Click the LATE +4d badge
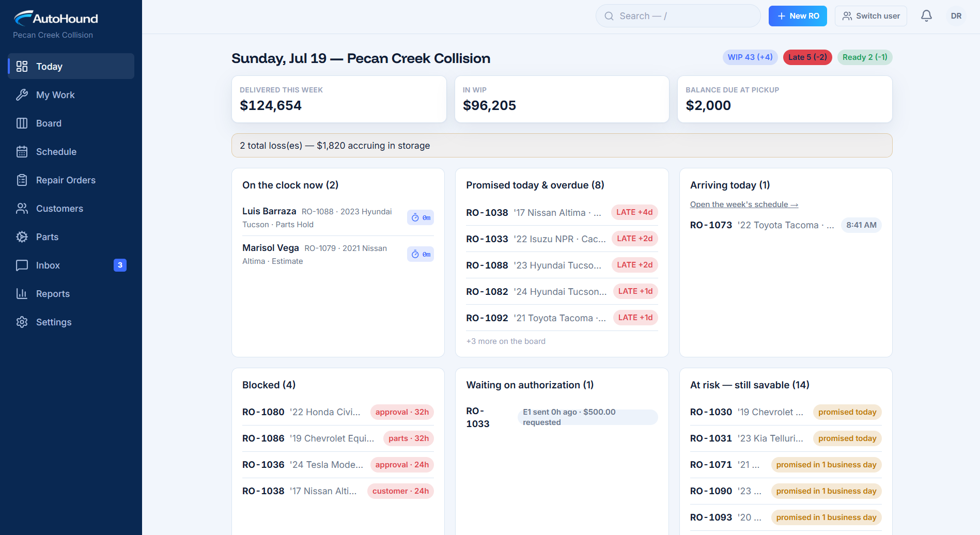 pos(634,212)
